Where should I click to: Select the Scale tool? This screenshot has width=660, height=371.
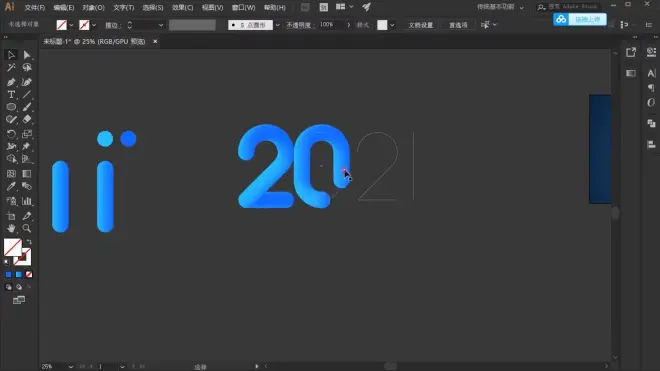[27, 134]
